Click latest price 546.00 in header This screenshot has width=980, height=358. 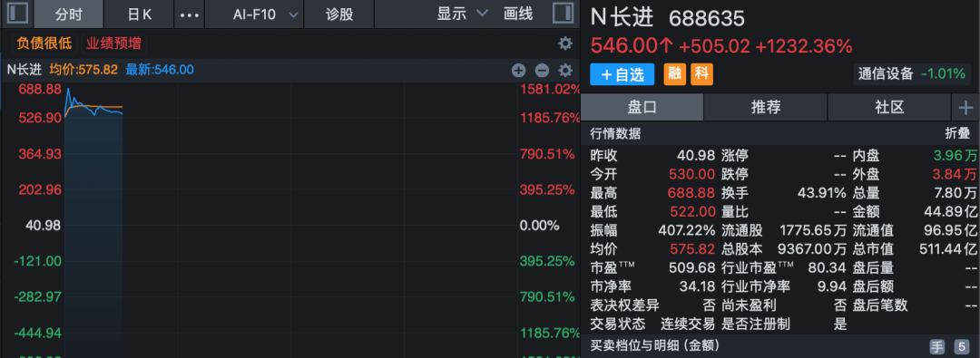[632, 45]
